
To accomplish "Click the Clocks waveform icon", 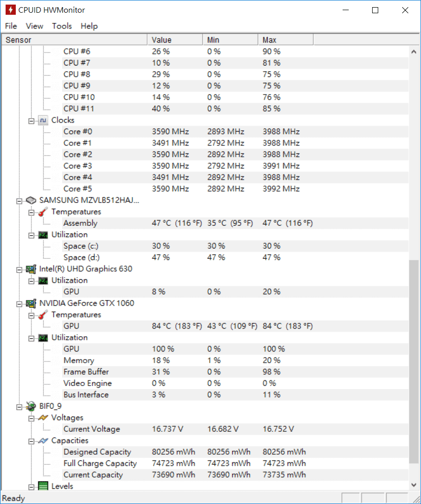I will pyautogui.click(x=43, y=121).
